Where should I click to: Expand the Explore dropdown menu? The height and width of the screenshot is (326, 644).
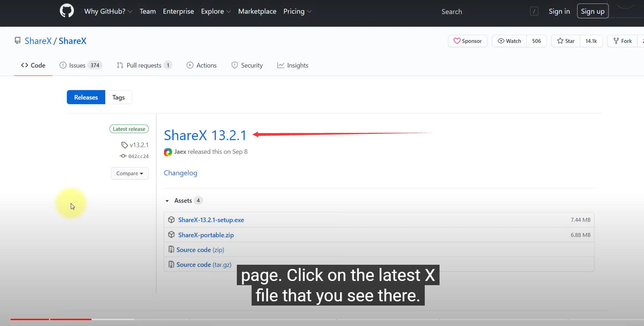pos(216,11)
